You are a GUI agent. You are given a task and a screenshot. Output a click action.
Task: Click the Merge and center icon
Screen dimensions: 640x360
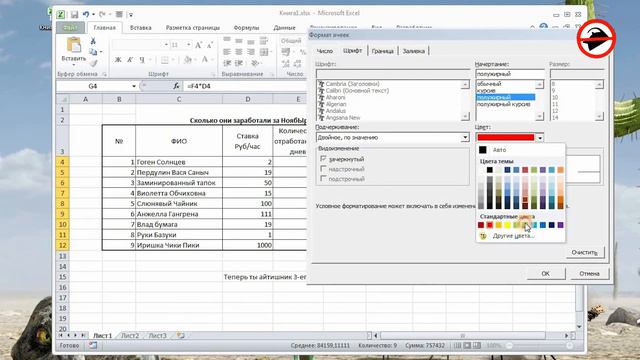pos(264,52)
